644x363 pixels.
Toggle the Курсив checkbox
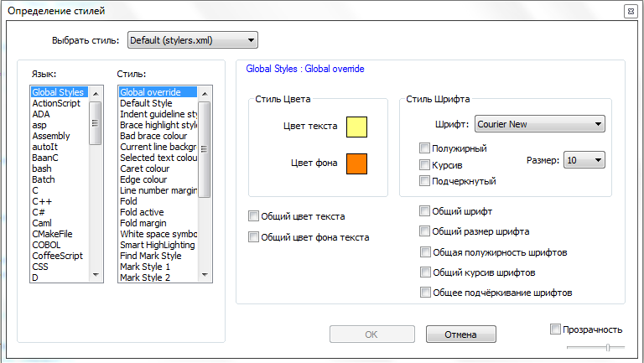(425, 164)
